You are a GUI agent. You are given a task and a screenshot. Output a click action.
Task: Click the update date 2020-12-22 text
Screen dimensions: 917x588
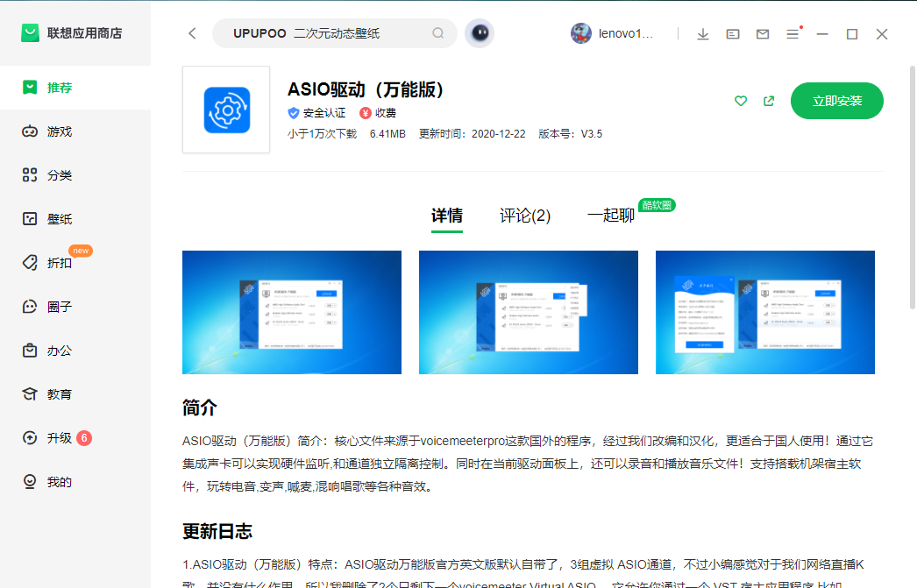(498, 134)
